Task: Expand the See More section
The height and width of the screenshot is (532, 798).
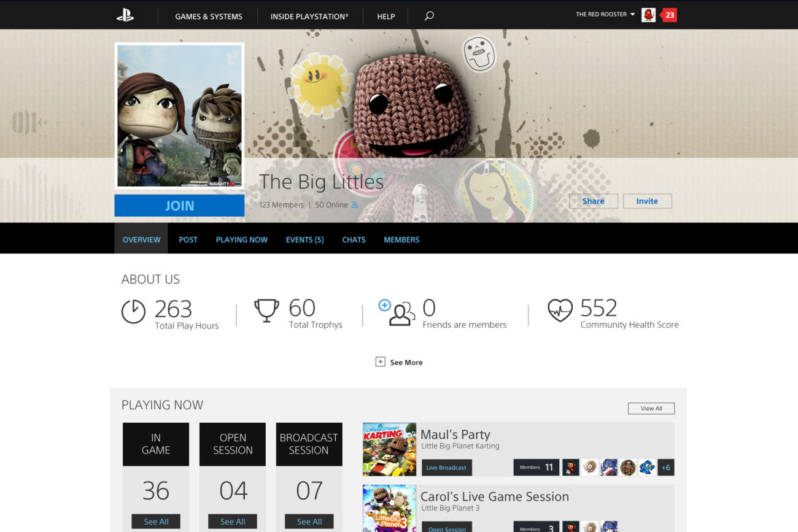Action: (399, 362)
